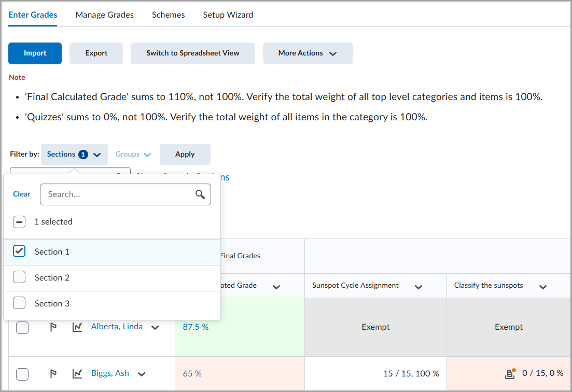Open the context menu next to Alberta, Linda
Viewport: 572px width, 392px height.
(x=155, y=326)
